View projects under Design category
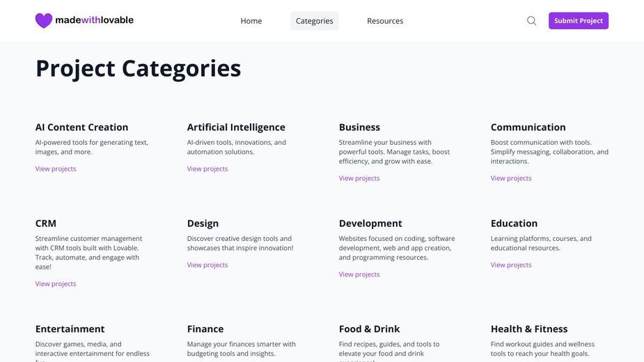Screen dimensions: 644x362 pos(207,265)
